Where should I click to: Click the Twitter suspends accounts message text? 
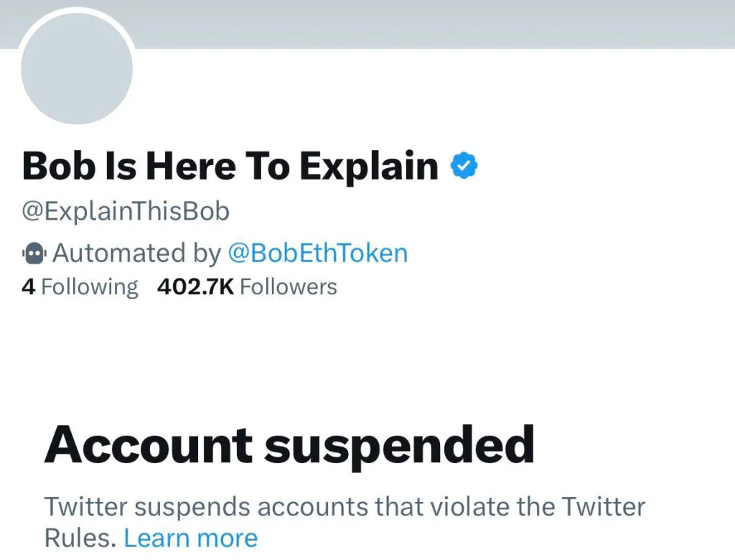click(345, 507)
